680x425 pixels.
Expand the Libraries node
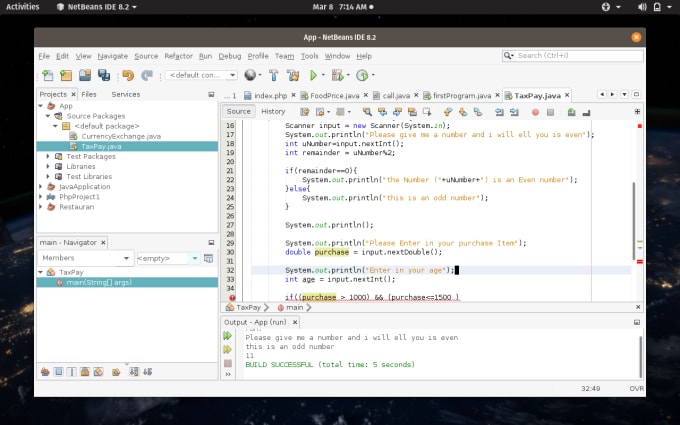(x=48, y=167)
